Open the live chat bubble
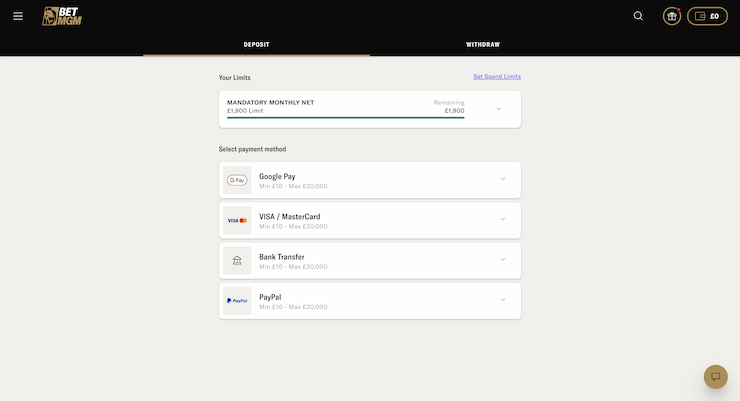 pyautogui.click(x=715, y=377)
